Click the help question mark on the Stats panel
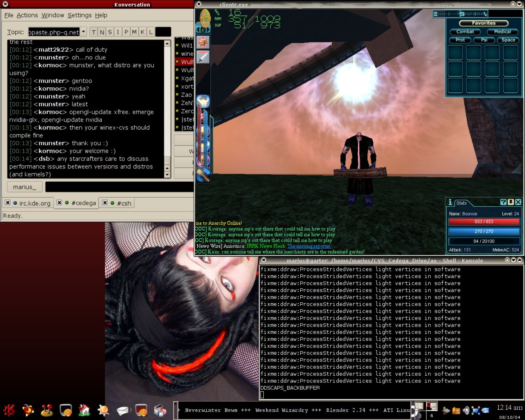Image resolution: width=525 pixels, height=420 pixels. 503,202
